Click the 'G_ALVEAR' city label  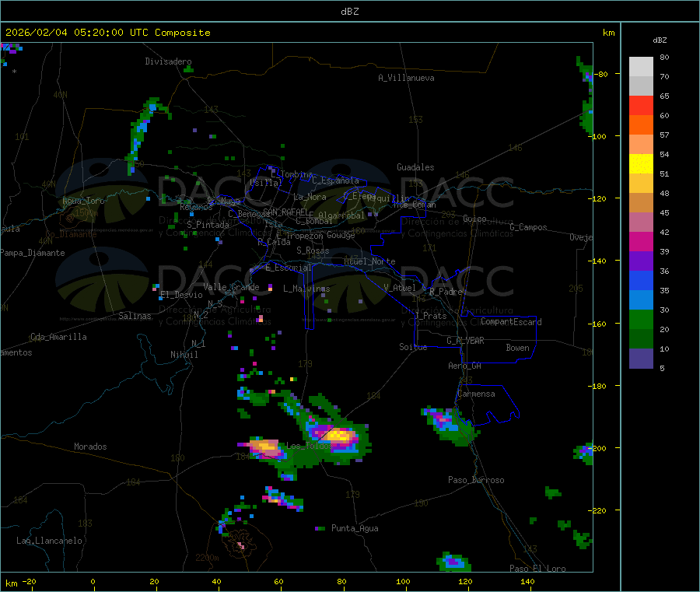465,341
